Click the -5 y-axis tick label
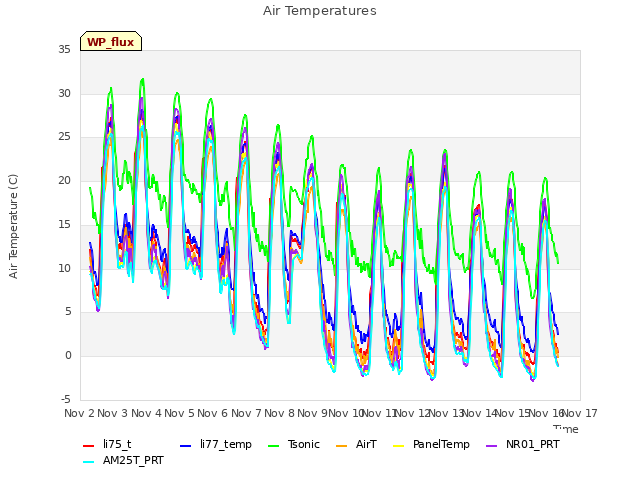This screenshot has width=640, height=480. [x=66, y=399]
